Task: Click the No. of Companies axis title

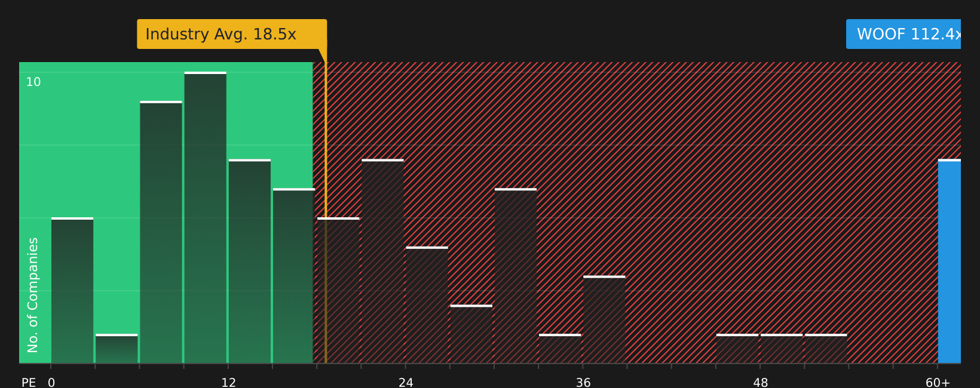Action: pos(33,295)
